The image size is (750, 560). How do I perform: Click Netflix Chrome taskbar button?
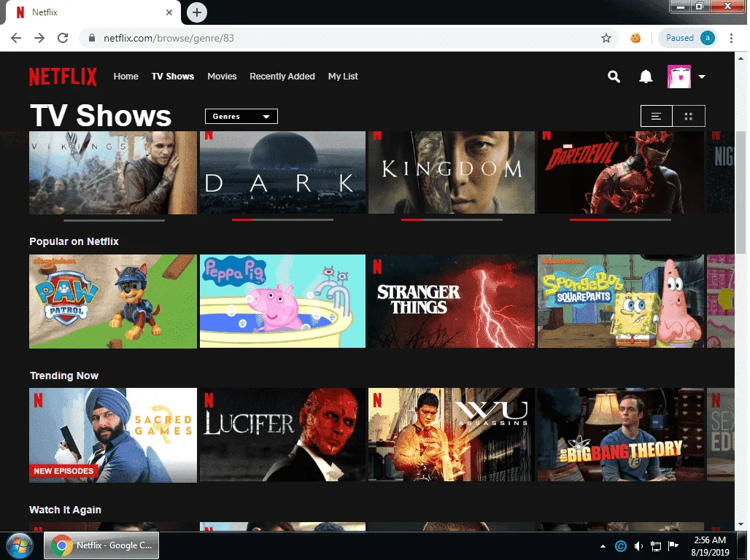(x=101, y=545)
